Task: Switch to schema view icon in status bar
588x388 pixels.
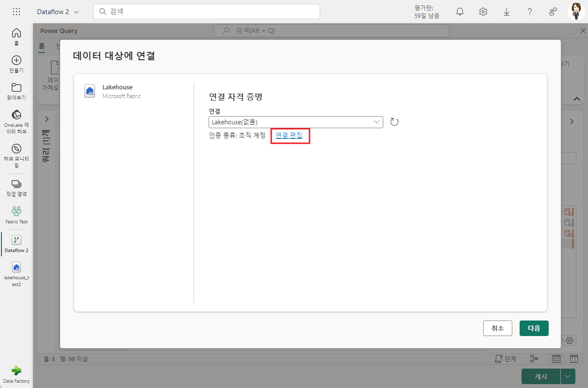Action: (574, 359)
